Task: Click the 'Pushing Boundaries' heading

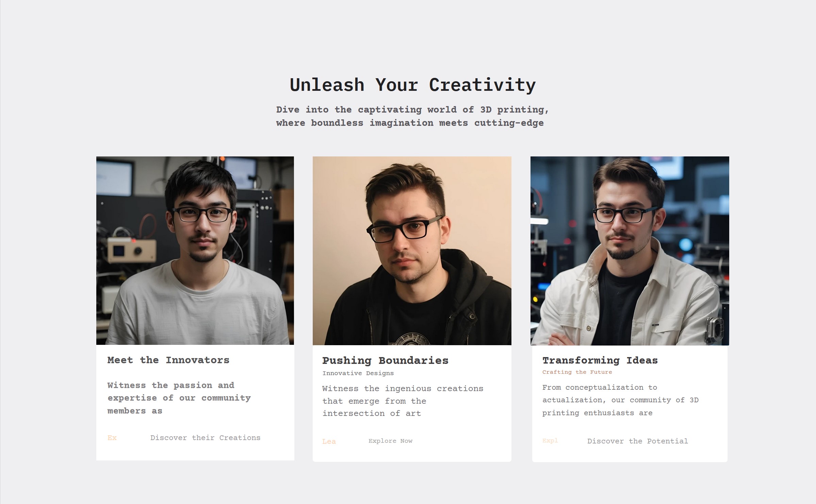Action: point(385,360)
